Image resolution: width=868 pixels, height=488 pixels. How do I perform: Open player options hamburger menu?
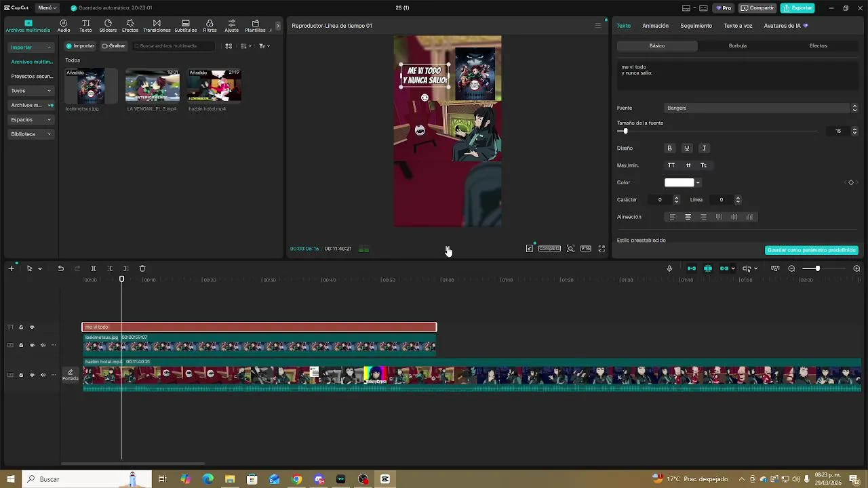(x=598, y=26)
